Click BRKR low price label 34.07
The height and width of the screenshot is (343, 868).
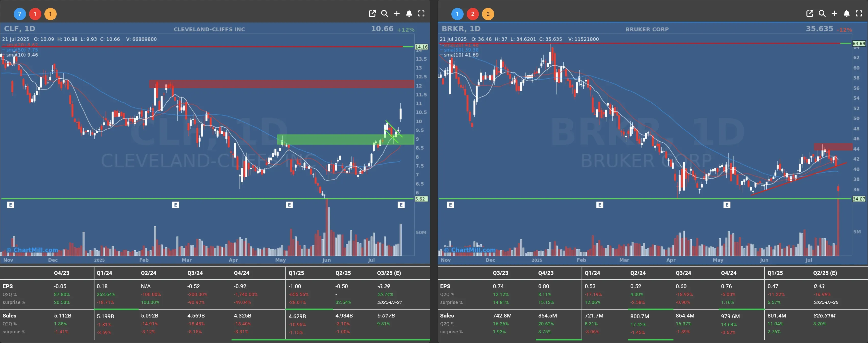tap(859, 199)
